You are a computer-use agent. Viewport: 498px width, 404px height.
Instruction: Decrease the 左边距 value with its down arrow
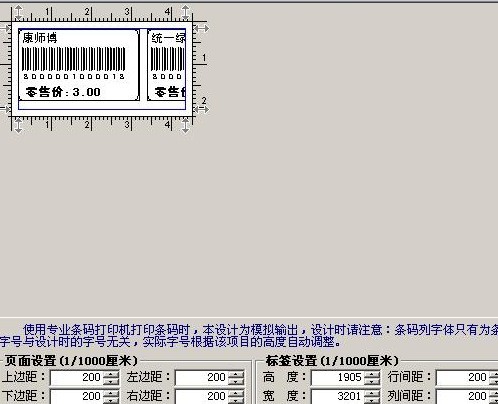coord(236,381)
